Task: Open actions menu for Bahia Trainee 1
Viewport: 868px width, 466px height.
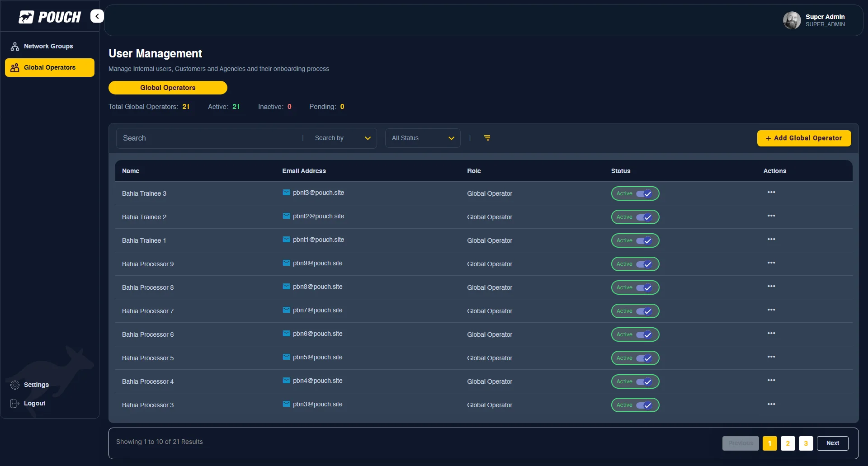Action: [771, 240]
